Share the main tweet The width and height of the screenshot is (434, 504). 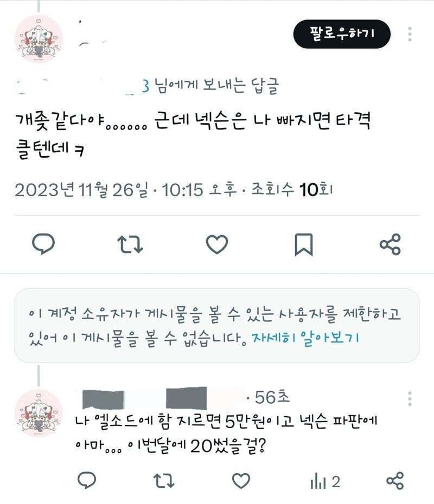click(390, 244)
